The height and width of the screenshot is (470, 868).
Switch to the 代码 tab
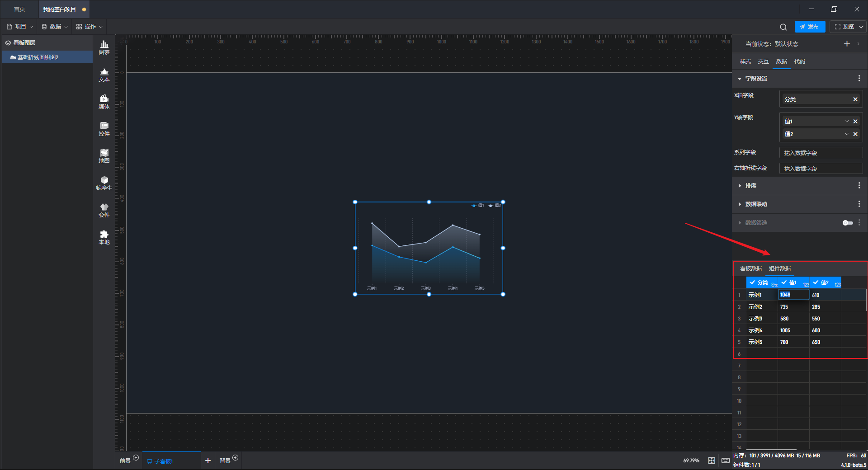click(x=799, y=61)
